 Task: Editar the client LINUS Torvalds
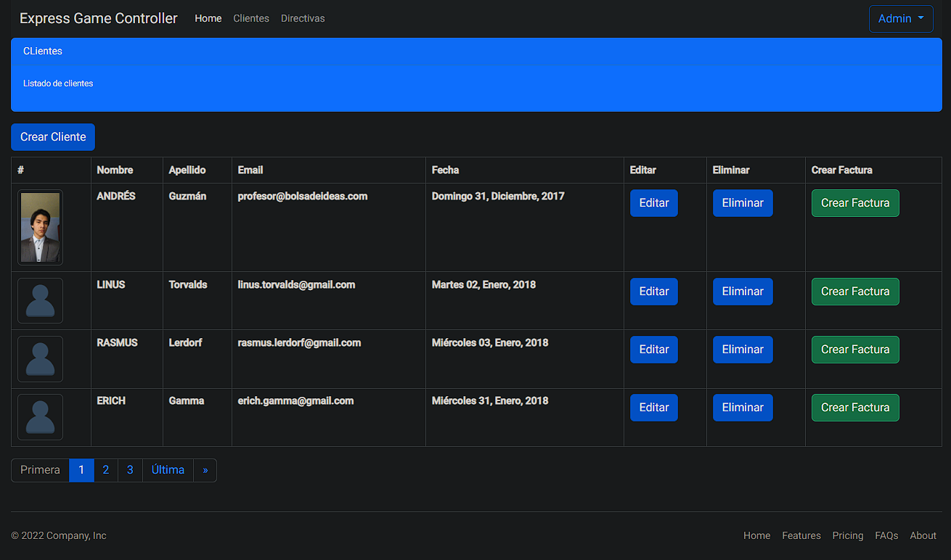[653, 291]
